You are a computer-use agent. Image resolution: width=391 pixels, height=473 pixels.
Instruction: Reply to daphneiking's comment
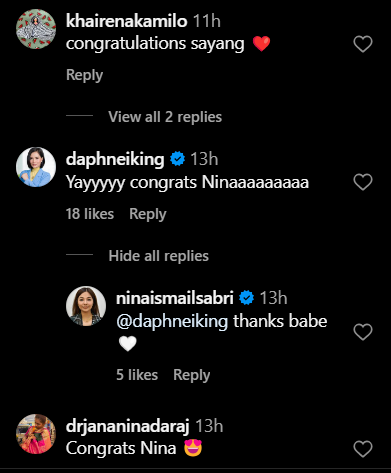148,214
